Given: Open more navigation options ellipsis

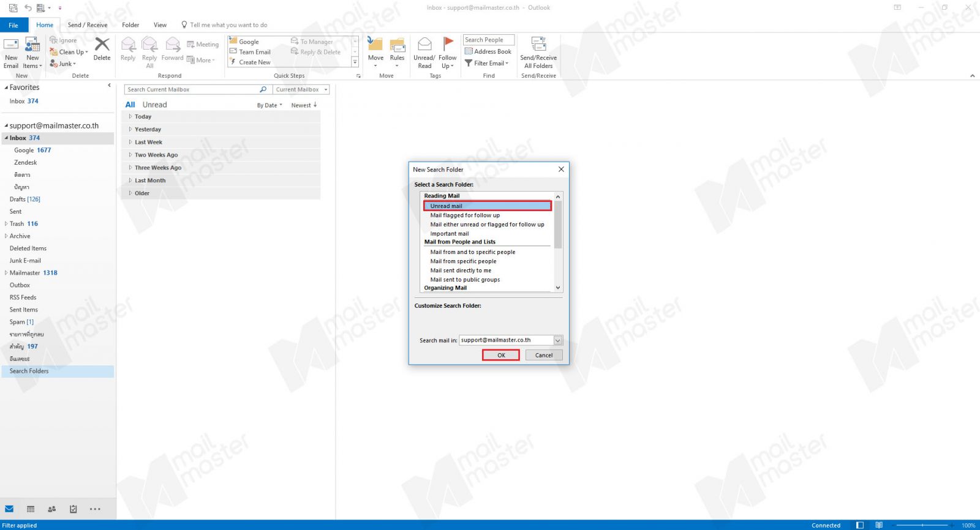Looking at the screenshot, I should pyautogui.click(x=95, y=509).
